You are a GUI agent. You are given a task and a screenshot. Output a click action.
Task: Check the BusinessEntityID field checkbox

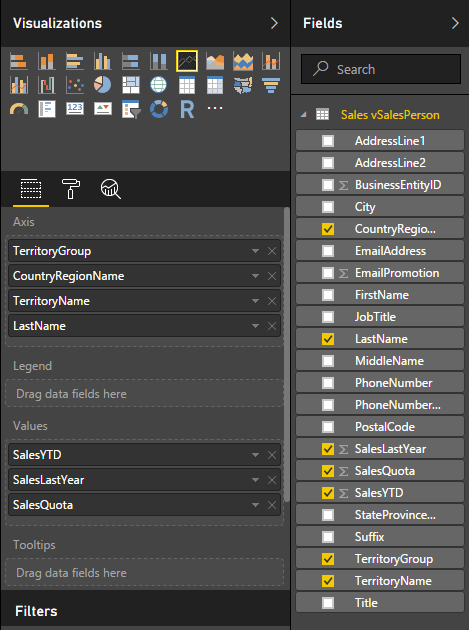pyautogui.click(x=328, y=185)
